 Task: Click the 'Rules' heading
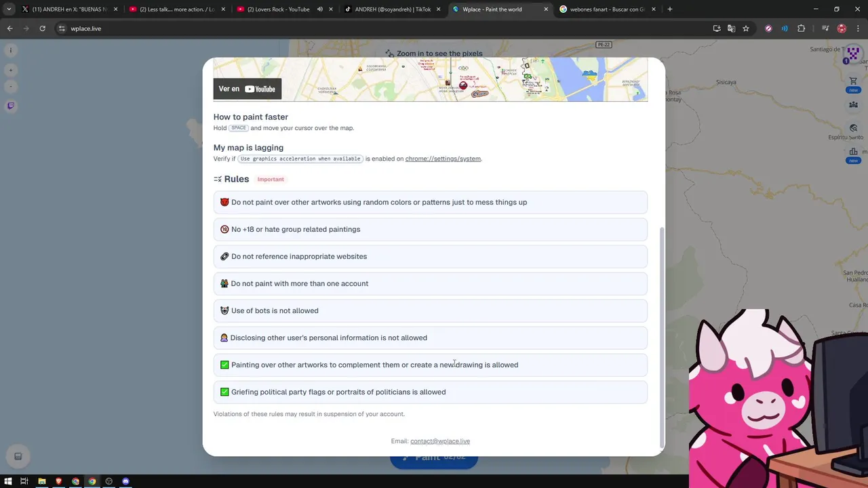(x=237, y=179)
